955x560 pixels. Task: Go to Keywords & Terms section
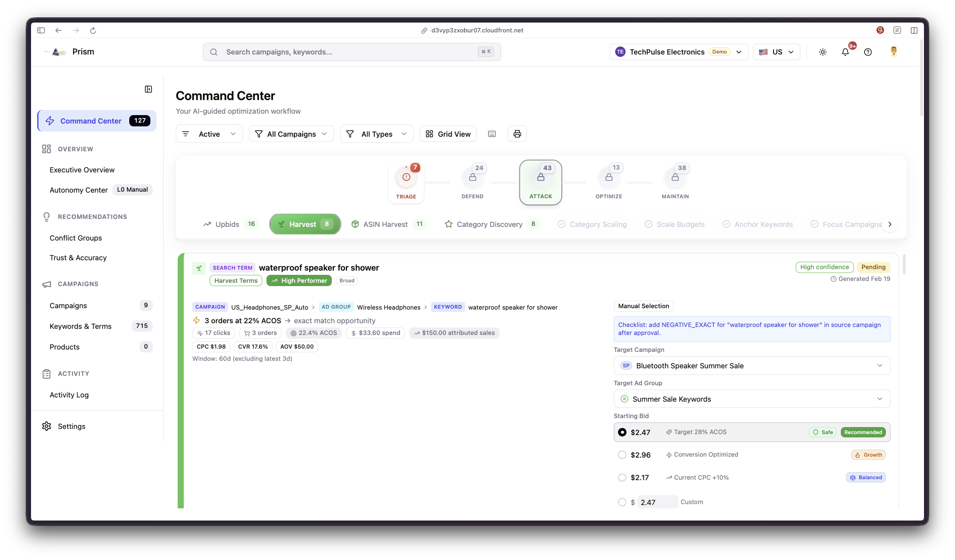click(81, 326)
